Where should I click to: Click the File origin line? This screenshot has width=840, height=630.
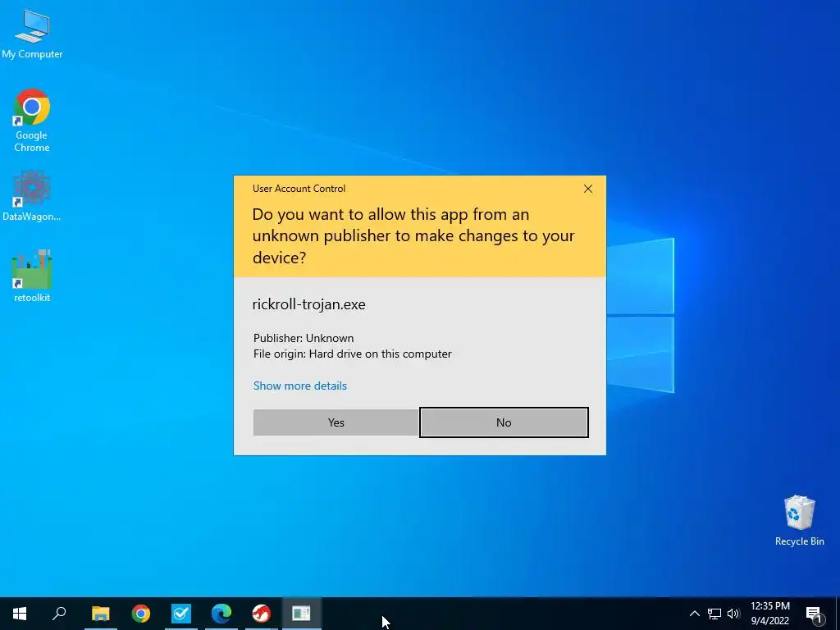353,354
